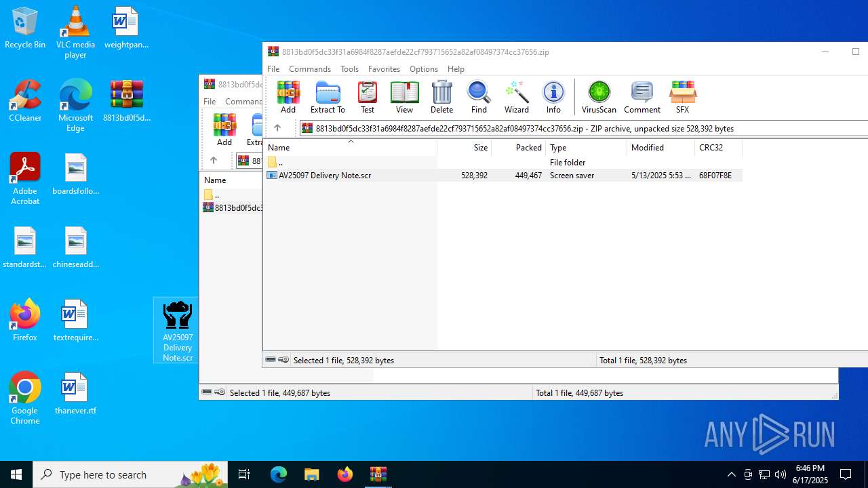The image size is (868, 488).
Task: Open the Options menu
Action: (424, 69)
